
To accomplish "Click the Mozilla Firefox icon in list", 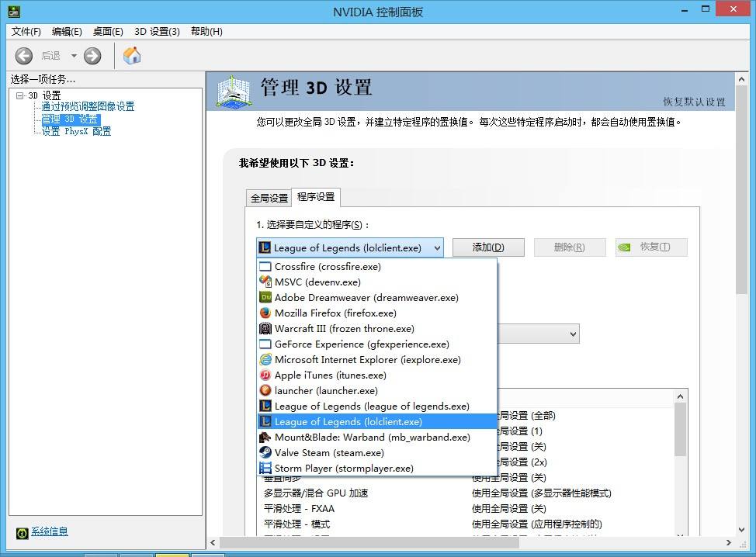I will [265, 313].
